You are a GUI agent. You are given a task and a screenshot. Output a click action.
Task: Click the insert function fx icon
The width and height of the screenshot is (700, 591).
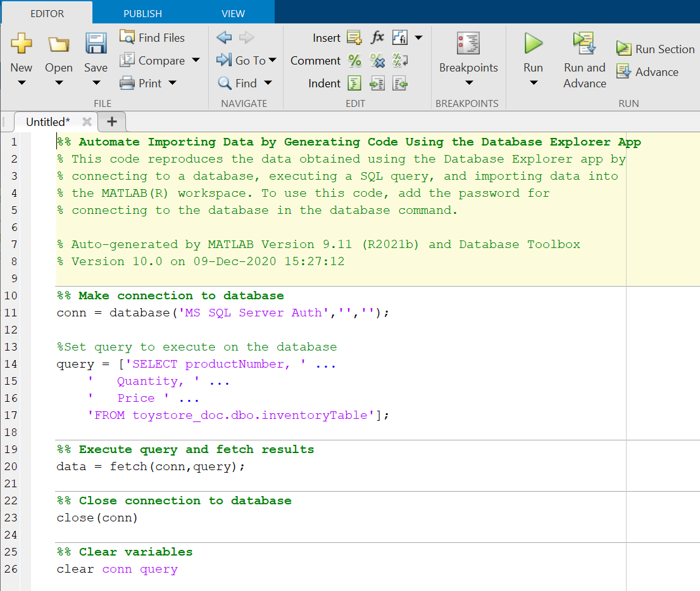click(377, 37)
